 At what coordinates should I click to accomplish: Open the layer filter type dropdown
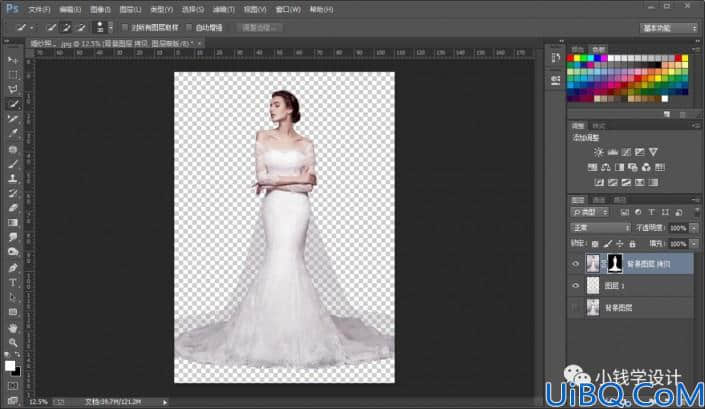point(590,212)
